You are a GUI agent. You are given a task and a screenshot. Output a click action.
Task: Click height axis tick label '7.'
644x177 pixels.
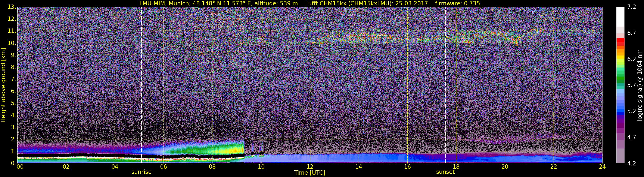pos(13,79)
